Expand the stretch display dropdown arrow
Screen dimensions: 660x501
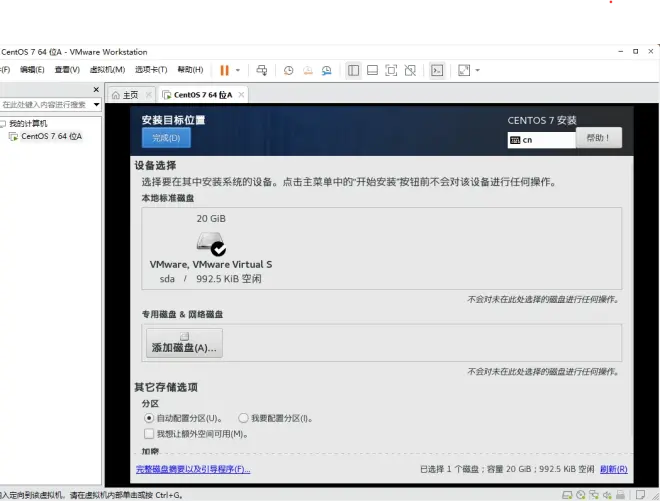[477, 70]
